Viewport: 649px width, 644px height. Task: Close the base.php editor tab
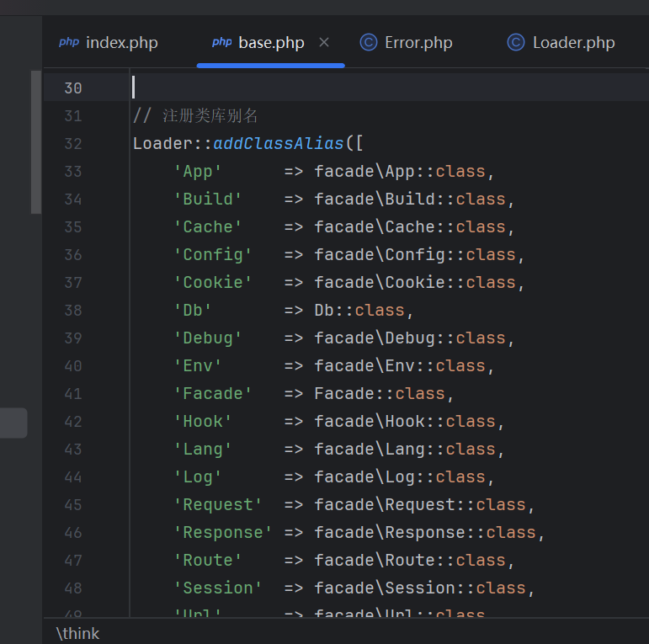pos(324,42)
